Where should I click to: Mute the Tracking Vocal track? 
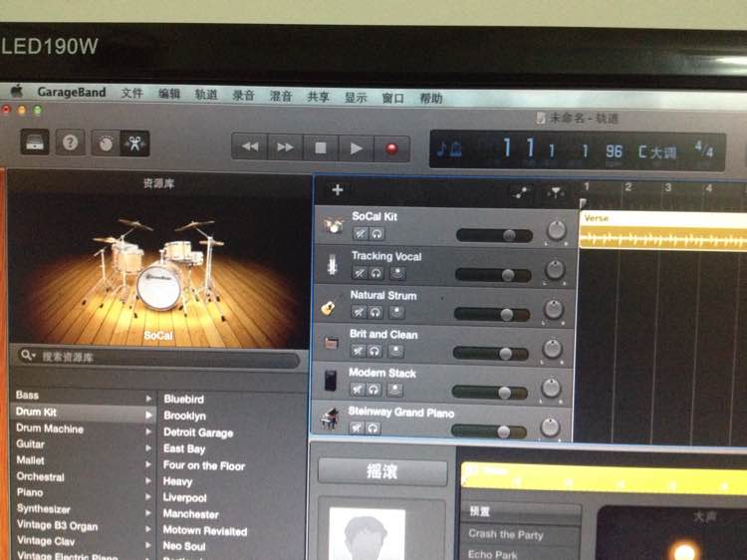point(360,273)
